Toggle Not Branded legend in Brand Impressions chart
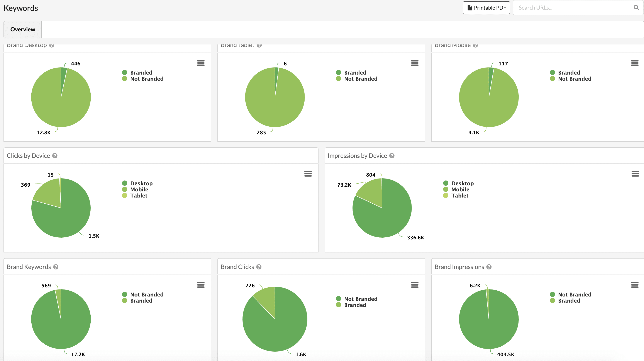The width and height of the screenshot is (644, 361). click(575, 295)
